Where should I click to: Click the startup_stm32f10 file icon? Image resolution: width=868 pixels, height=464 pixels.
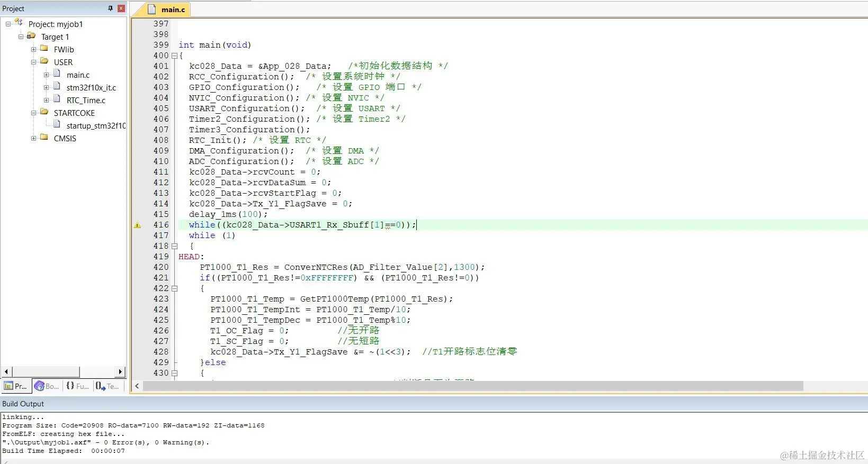click(57, 125)
